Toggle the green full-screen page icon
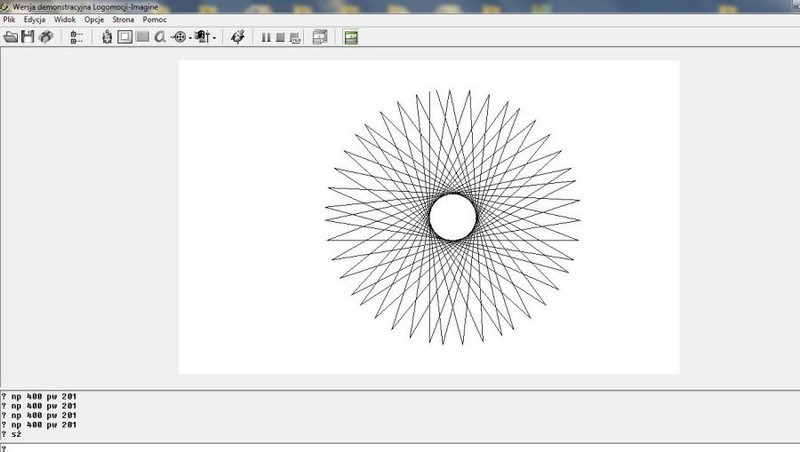The image size is (800, 452). (x=351, y=37)
